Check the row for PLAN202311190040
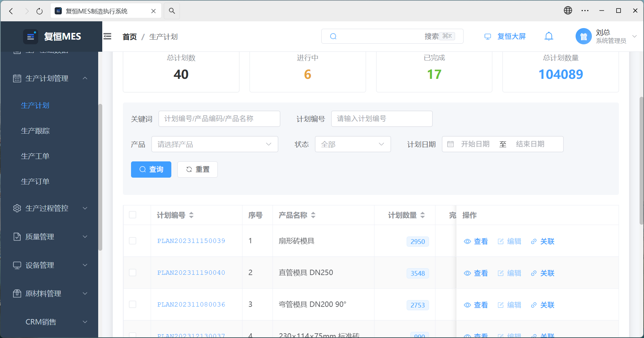This screenshot has height=338, width=644. 133,272
